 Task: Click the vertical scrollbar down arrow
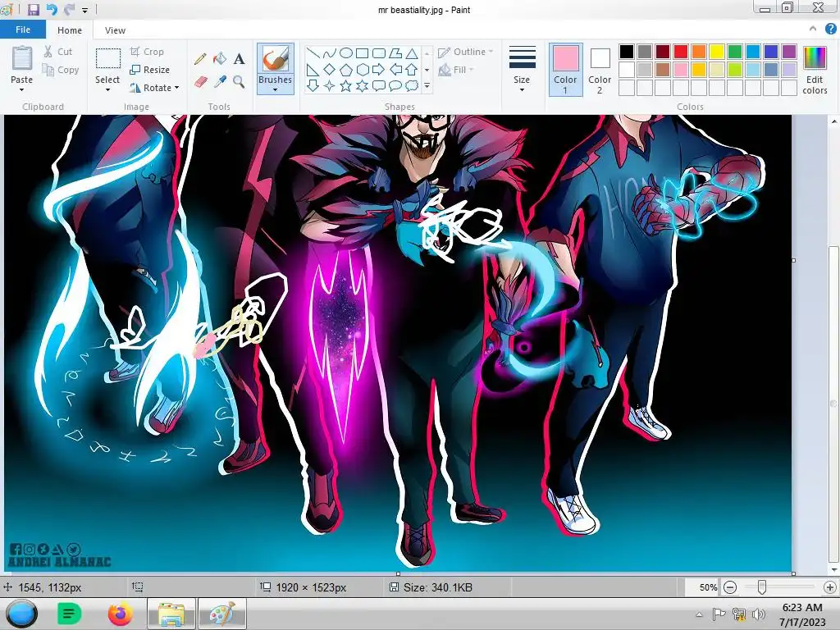[834, 569]
